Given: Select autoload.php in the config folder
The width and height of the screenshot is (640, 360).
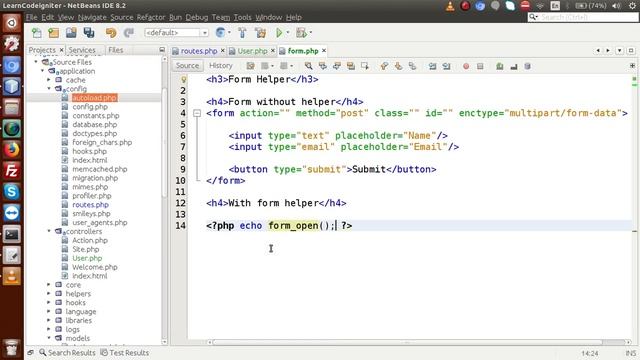Looking at the screenshot, I should click(x=94, y=98).
